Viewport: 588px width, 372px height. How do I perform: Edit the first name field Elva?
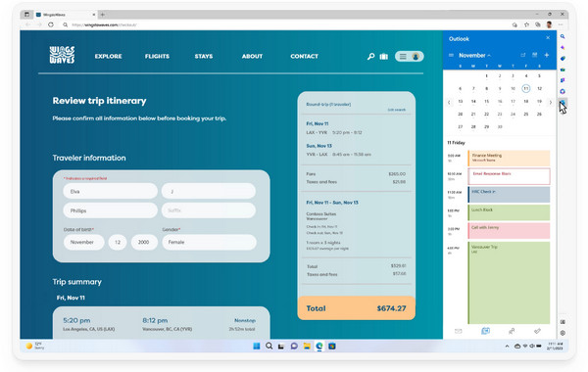point(110,192)
